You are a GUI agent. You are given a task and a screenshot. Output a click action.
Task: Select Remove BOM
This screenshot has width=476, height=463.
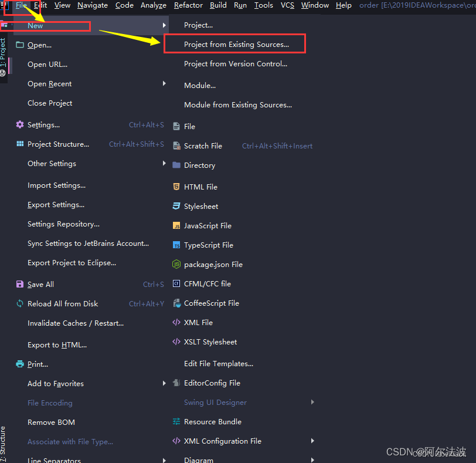tap(51, 423)
